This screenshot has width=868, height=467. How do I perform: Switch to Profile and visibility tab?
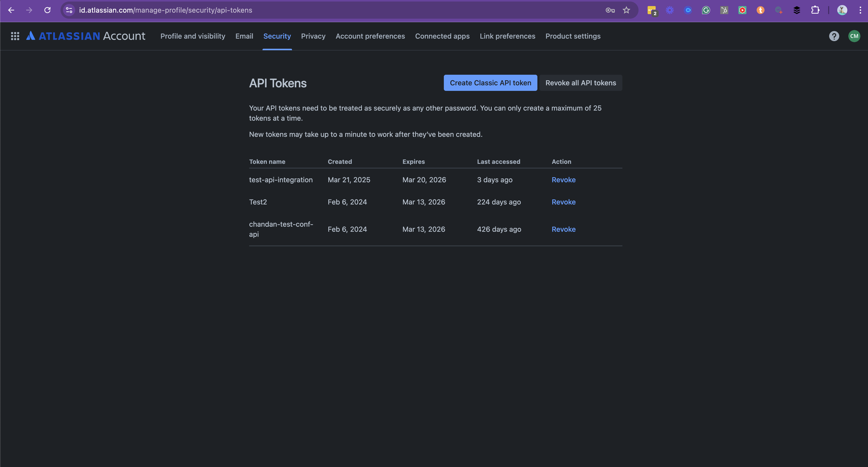tap(193, 36)
